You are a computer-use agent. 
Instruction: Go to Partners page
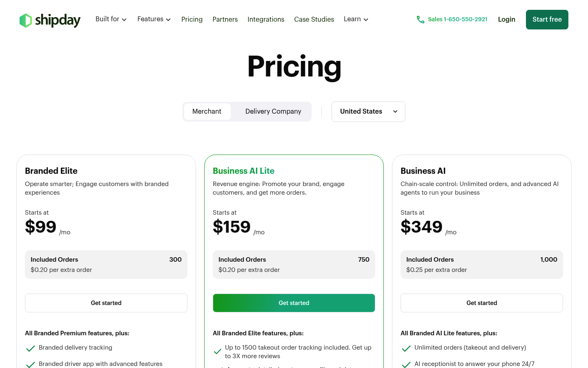(x=225, y=19)
